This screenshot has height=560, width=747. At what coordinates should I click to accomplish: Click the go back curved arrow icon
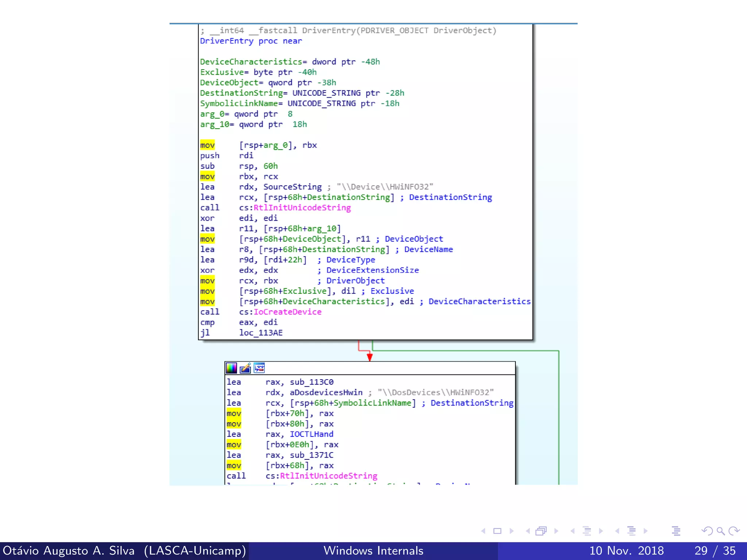pos(707,531)
